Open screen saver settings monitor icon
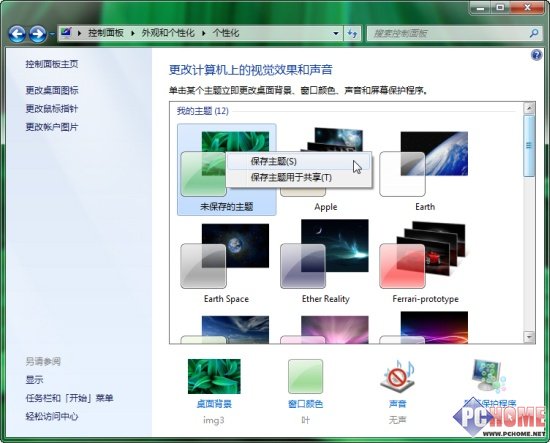This screenshot has width=550, height=443. click(x=489, y=376)
